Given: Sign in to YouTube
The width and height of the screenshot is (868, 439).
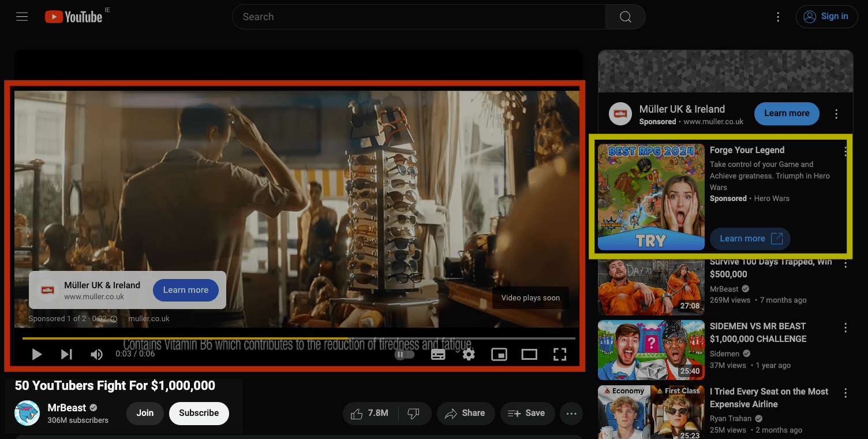Looking at the screenshot, I should [826, 17].
